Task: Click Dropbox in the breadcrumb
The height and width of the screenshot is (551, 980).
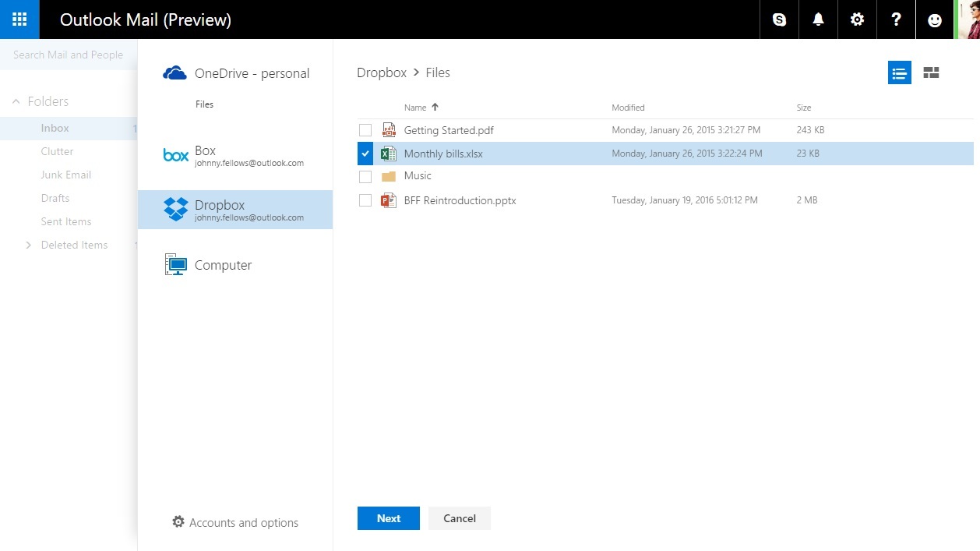Action: coord(382,72)
